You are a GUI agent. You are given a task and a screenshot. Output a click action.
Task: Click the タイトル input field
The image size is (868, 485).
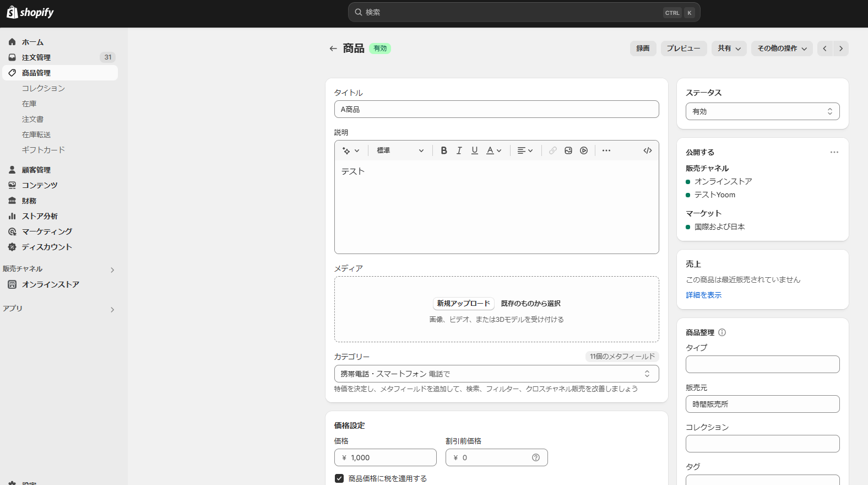[496, 109]
